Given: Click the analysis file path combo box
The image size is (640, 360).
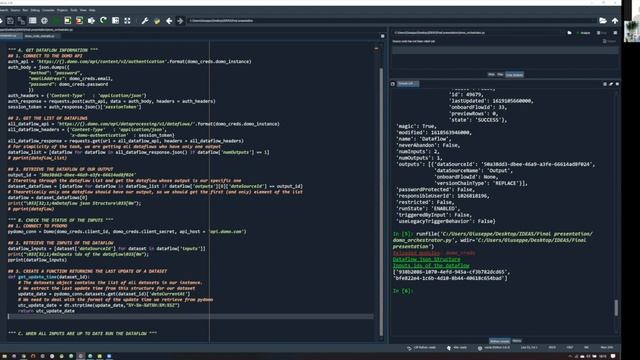Looking at the screenshot, I should (478, 33).
